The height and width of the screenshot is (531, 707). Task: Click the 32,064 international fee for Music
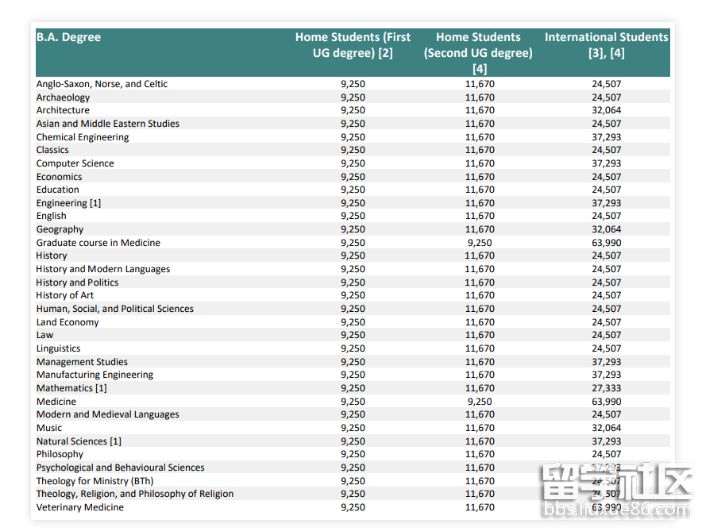pyautogui.click(x=606, y=428)
